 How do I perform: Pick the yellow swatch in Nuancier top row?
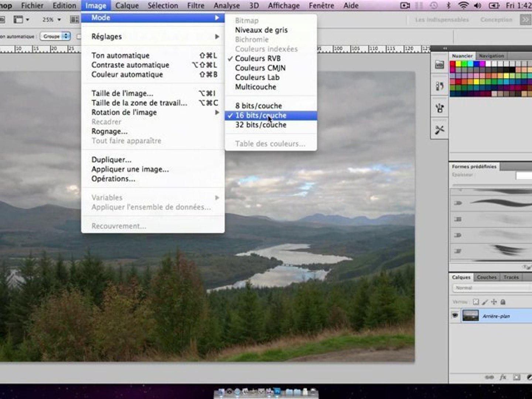tap(458, 64)
